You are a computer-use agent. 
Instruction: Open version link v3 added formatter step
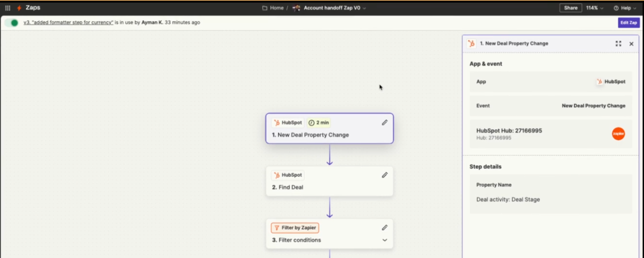(x=68, y=23)
